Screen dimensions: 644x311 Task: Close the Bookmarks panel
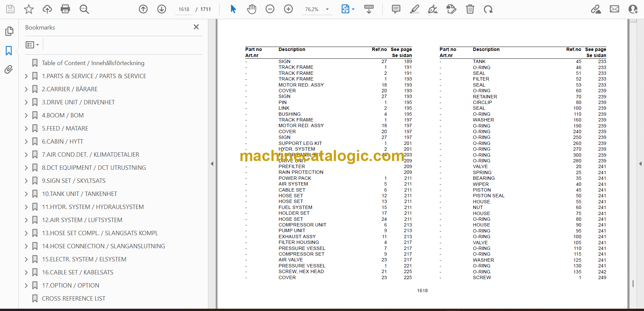coord(196,27)
